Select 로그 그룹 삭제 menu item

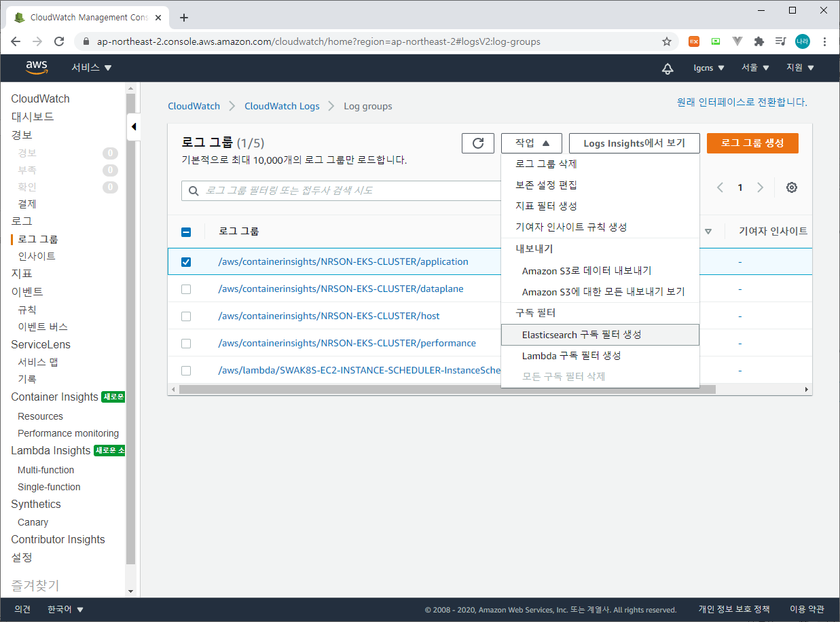click(x=600, y=164)
